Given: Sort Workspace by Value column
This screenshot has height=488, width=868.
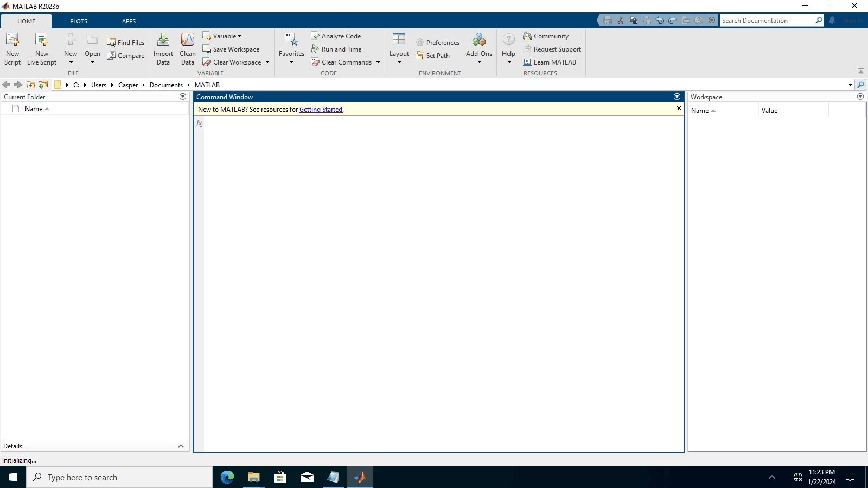Looking at the screenshot, I should (x=793, y=110).
